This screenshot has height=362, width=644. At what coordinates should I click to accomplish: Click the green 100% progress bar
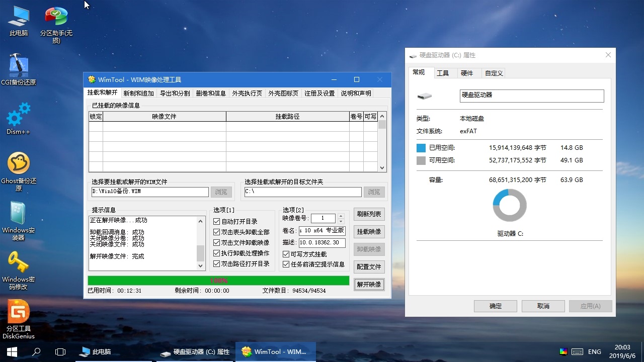pyautogui.click(x=218, y=281)
